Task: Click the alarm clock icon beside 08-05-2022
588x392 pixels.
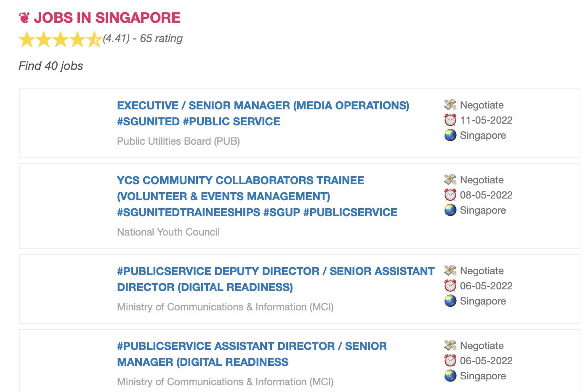Action: [450, 195]
